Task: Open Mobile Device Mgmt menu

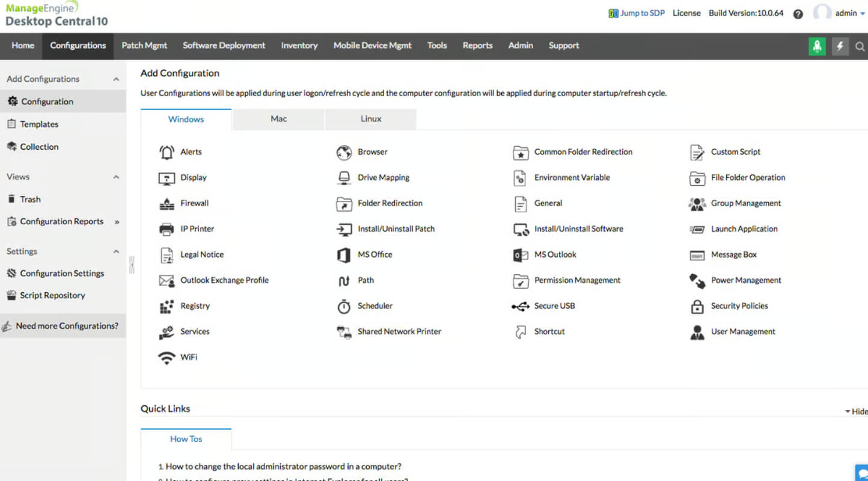Action: pos(373,46)
